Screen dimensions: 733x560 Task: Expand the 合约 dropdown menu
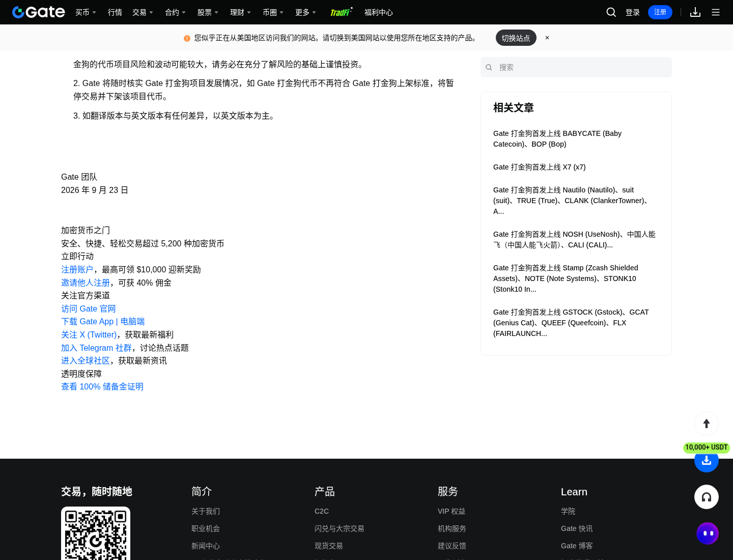tap(175, 12)
